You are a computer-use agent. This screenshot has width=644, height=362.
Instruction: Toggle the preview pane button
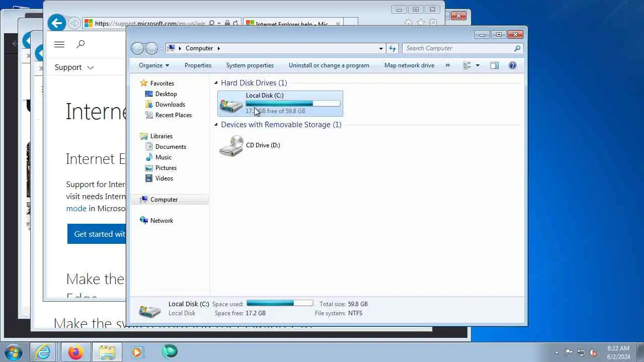click(x=495, y=65)
